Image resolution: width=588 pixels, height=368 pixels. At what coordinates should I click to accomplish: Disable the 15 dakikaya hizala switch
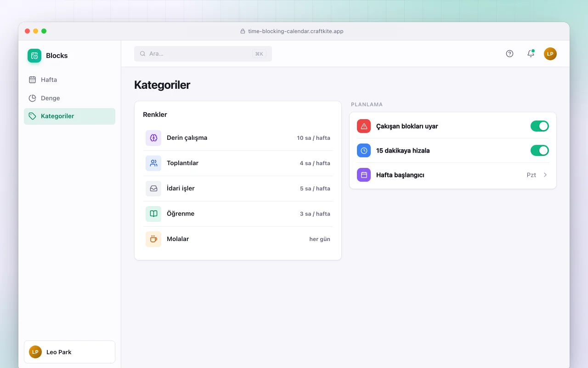click(540, 150)
